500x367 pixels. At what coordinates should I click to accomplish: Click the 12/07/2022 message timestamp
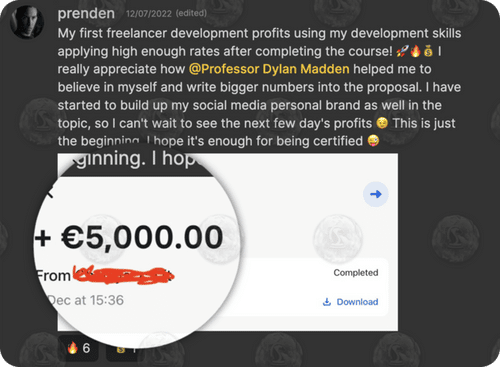click(x=149, y=14)
